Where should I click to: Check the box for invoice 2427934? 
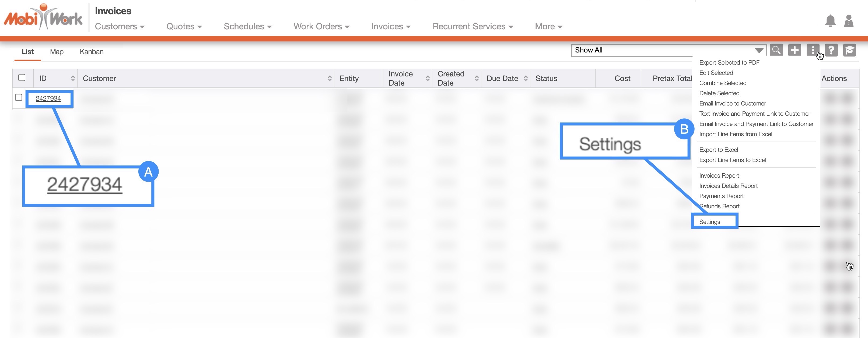tap(19, 98)
